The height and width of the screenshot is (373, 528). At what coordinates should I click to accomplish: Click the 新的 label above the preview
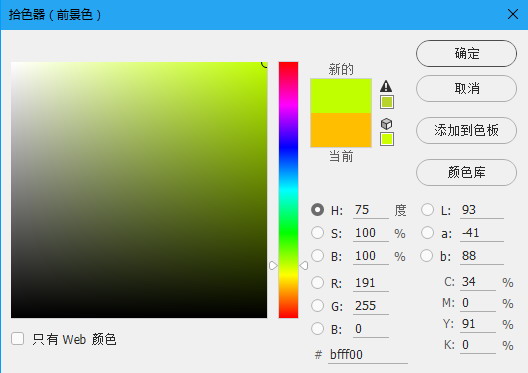click(x=341, y=69)
